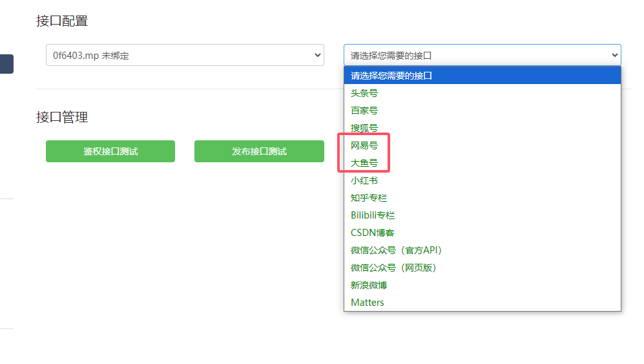Select 小红书 in the dropdown list
The width and height of the screenshot is (644, 364).
pos(364,180)
